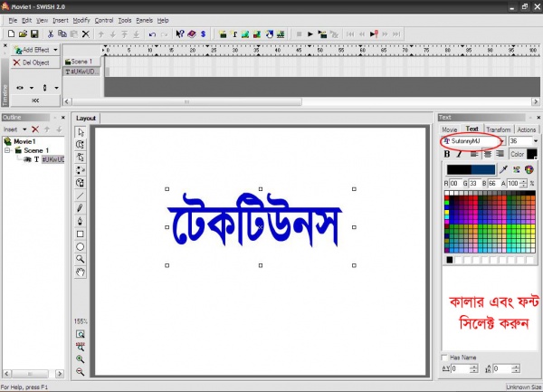Open a file using the Open folder icon
Image resolution: width=543 pixels, height=392 pixels.
(x=23, y=33)
